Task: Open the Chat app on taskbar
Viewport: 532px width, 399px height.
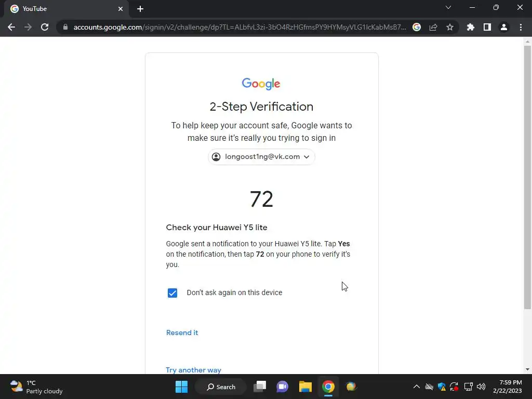Action: coord(282,387)
